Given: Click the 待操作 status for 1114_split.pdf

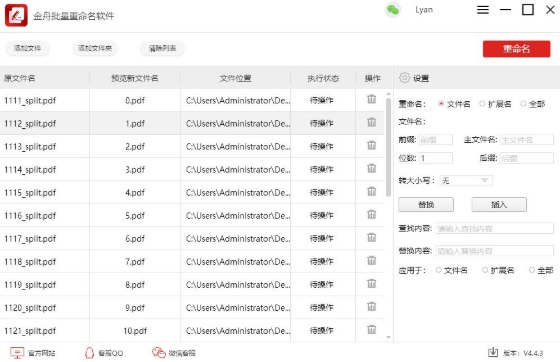Looking at the screenshot, I should click(321, 169).
